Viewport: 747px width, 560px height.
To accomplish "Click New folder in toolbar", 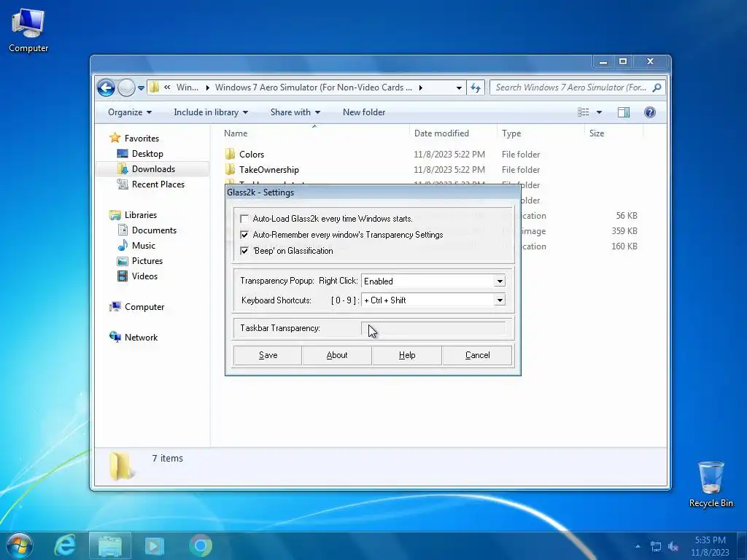I will point(364,112).
